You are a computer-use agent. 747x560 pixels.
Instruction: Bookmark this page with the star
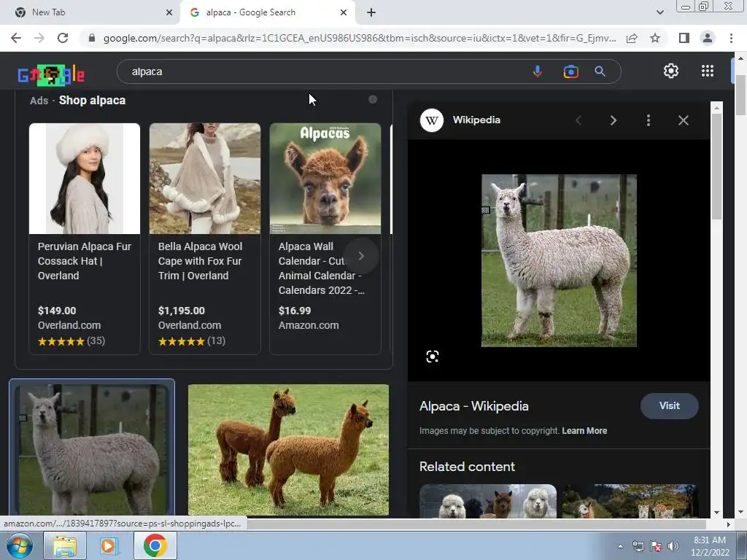click(655, 38)
